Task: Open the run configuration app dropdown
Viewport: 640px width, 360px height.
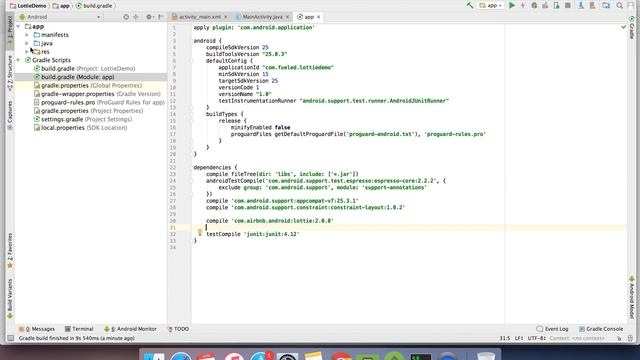Action: (x=491, y=6)
